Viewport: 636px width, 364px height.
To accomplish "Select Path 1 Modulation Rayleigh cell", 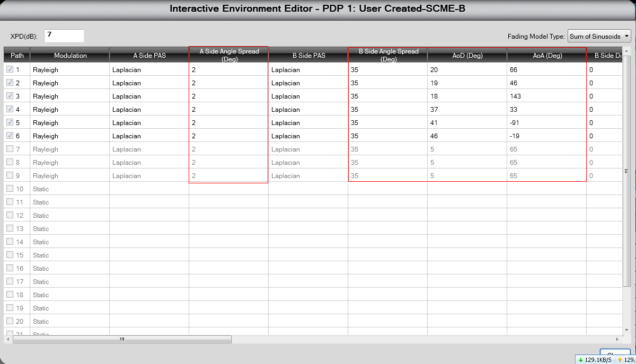I will tap(69, 69).
